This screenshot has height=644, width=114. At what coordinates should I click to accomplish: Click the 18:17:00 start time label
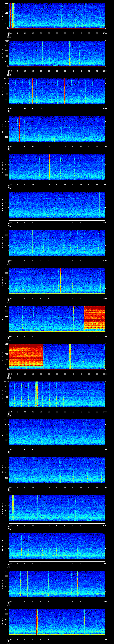[x=9, y=71]
